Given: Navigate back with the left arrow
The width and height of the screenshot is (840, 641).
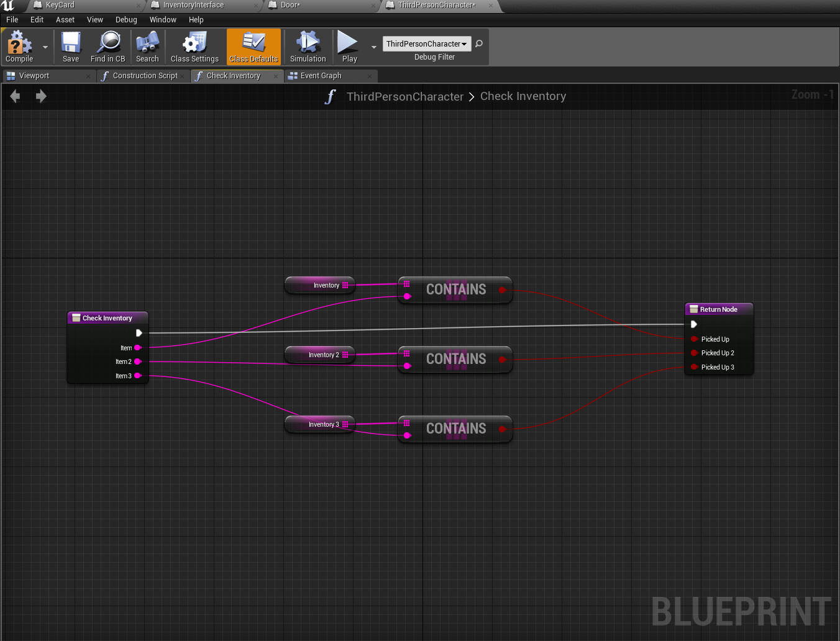Looking at the screenshot, I should [x=16, y=96].
